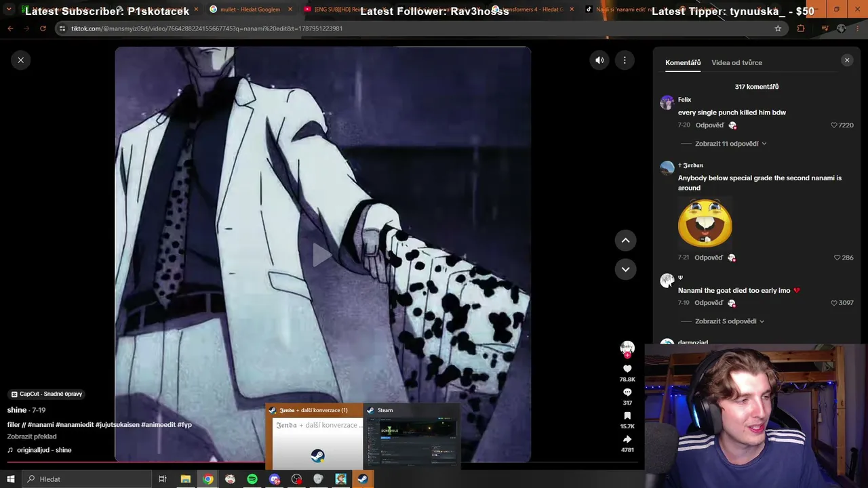Expand the 5 replies under Nanami goat comment

[730, 321]
